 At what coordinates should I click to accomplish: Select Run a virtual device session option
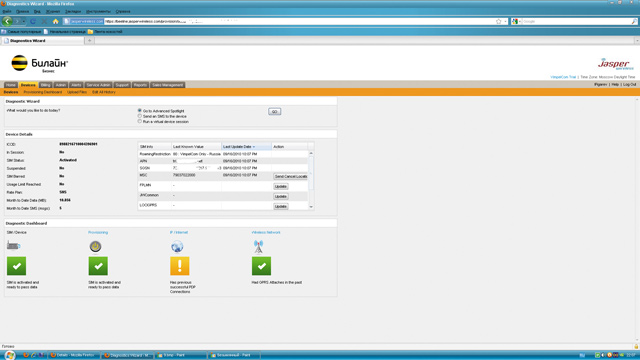(140, 121)
